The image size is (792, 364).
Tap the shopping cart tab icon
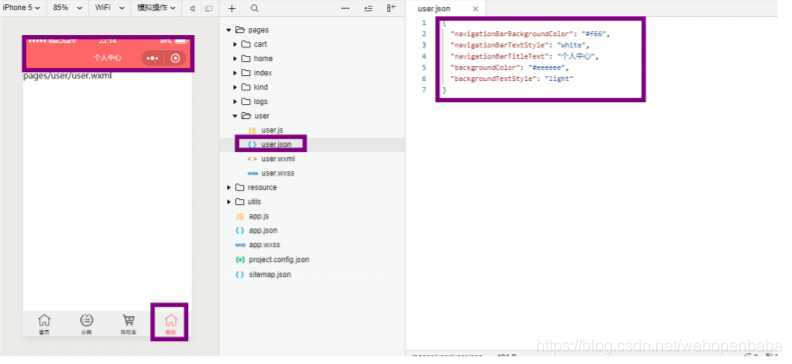(x=128, y=323)
